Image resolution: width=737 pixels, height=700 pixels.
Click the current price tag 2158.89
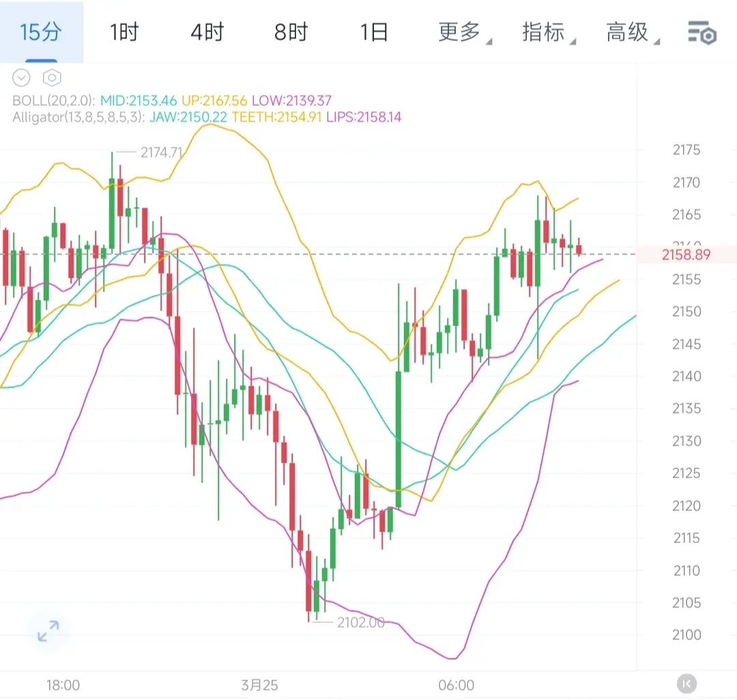tap(686, 255)
